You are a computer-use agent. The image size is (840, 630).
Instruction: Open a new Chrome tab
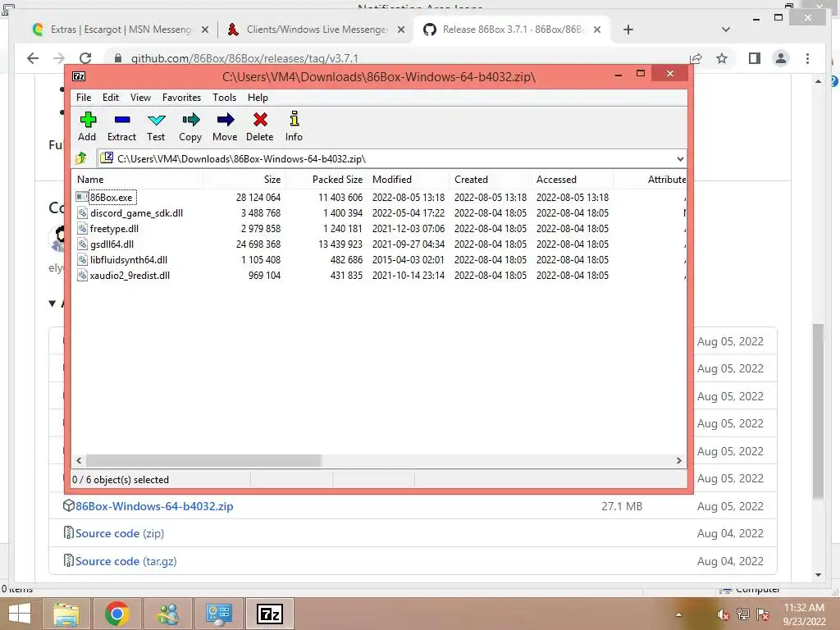coord(628,30)
